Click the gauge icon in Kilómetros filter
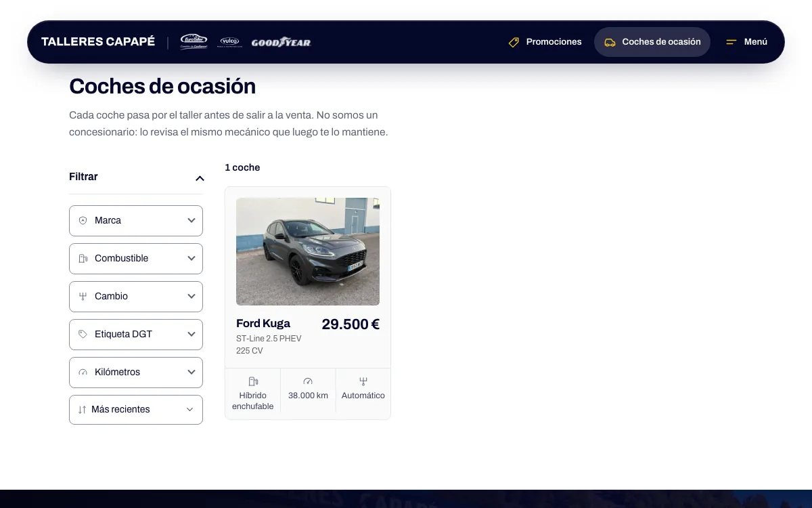The height and width of the screenshot is (508, 812). click(83, 373)
